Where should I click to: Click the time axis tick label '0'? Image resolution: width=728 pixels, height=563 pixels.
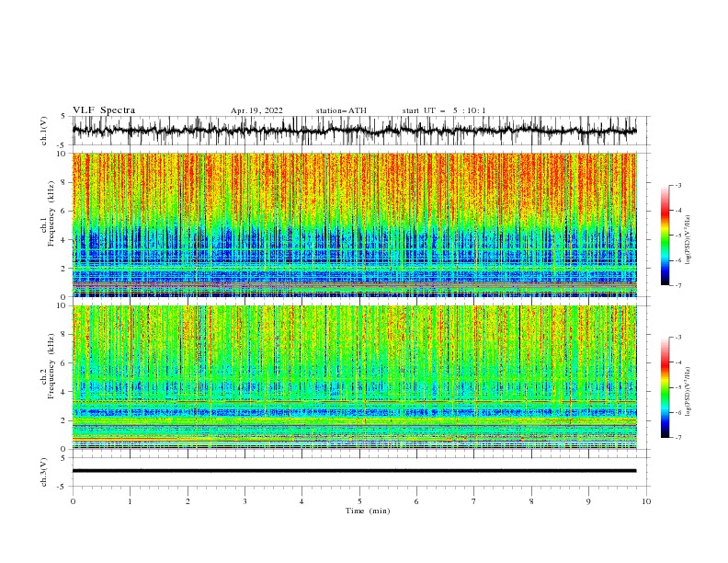(x=73, y=501)
